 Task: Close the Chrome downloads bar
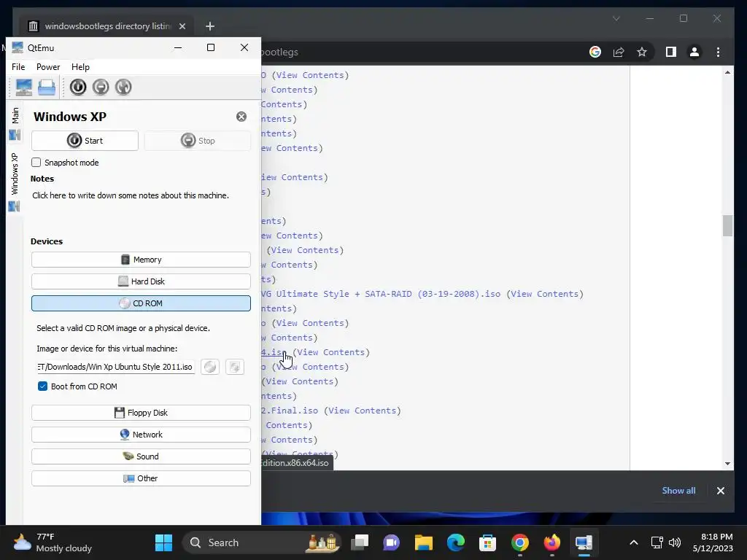[720, 491]
